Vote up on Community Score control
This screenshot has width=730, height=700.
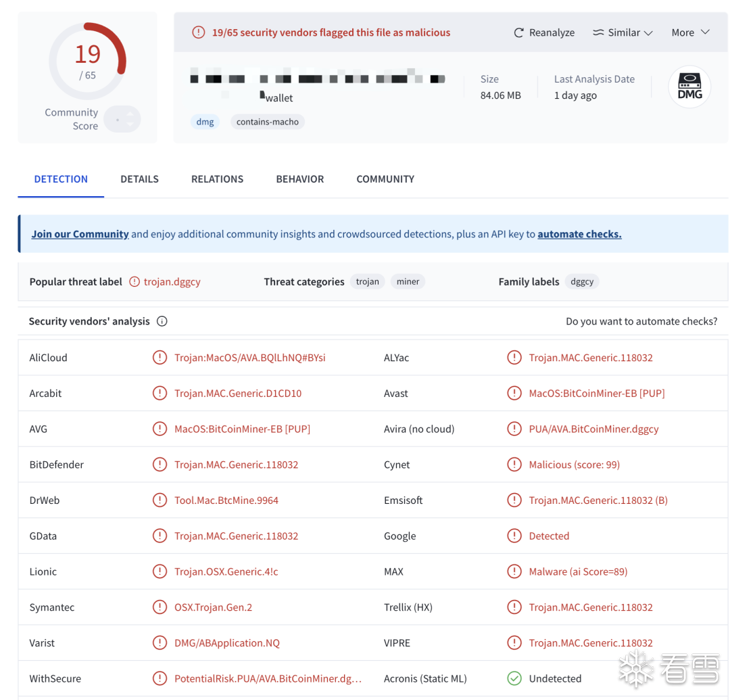(130, 113)
